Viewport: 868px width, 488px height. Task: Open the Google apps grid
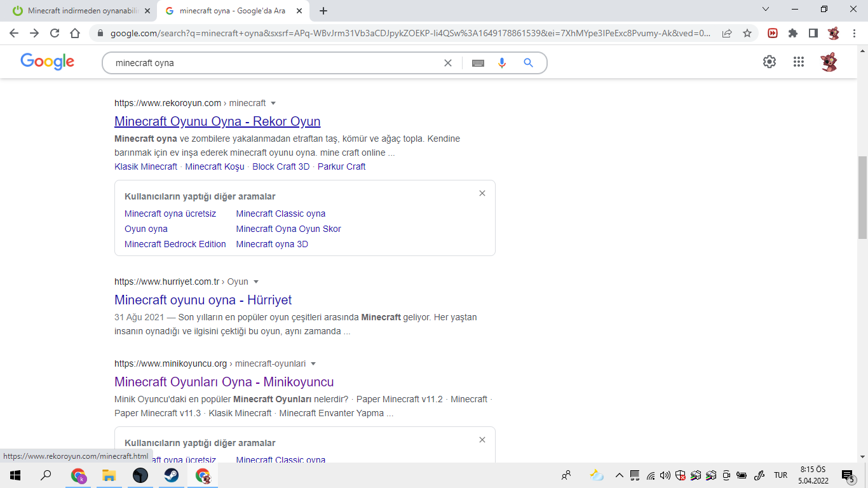click(x=799, y=62)
